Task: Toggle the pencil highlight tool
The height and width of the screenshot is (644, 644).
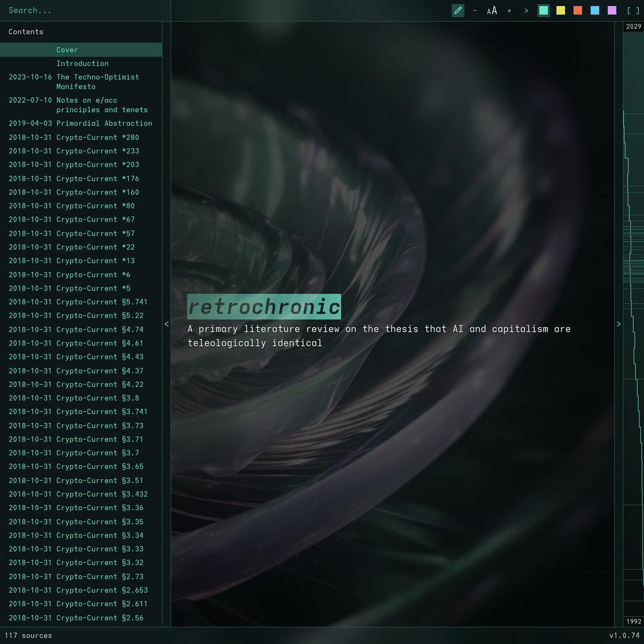Action: pyautogui.click(x=458, y=11)
